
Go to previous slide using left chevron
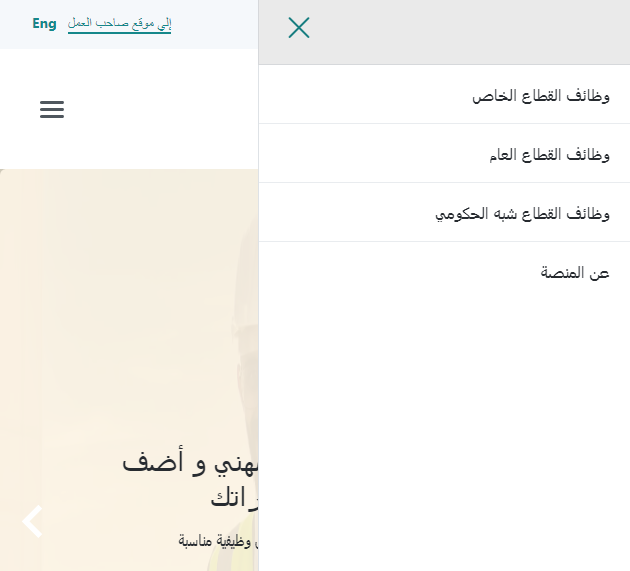[33, 521]
